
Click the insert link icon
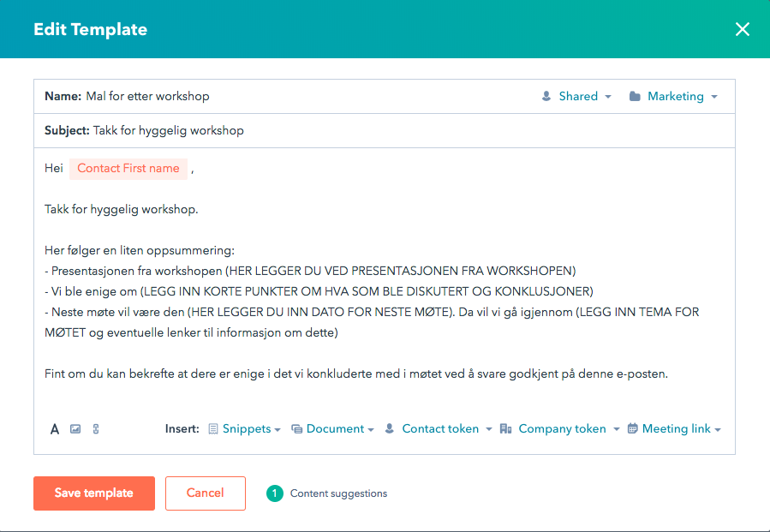[x=96, y=429]
